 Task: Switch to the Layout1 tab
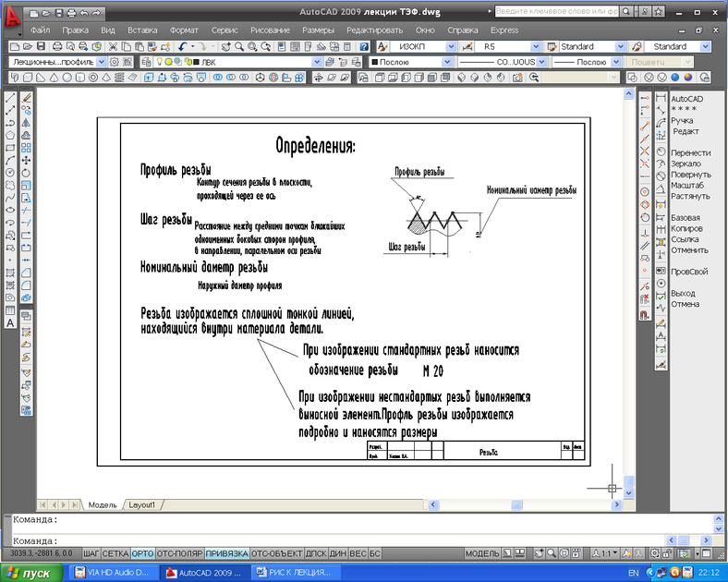141,505
